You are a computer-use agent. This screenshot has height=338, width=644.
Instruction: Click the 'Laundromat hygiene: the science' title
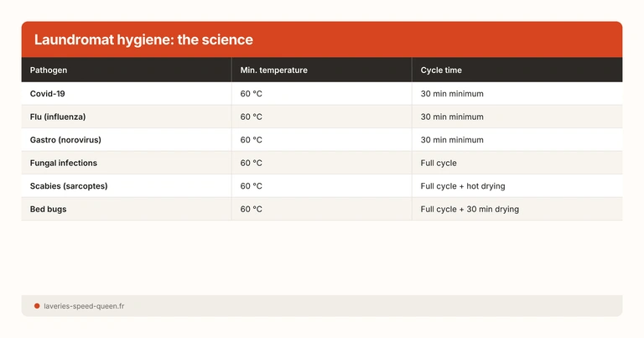click(143, 40)
